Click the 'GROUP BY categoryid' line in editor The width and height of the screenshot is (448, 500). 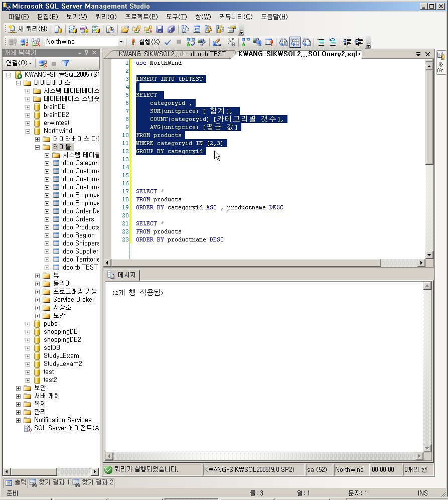tap(169, 151)
